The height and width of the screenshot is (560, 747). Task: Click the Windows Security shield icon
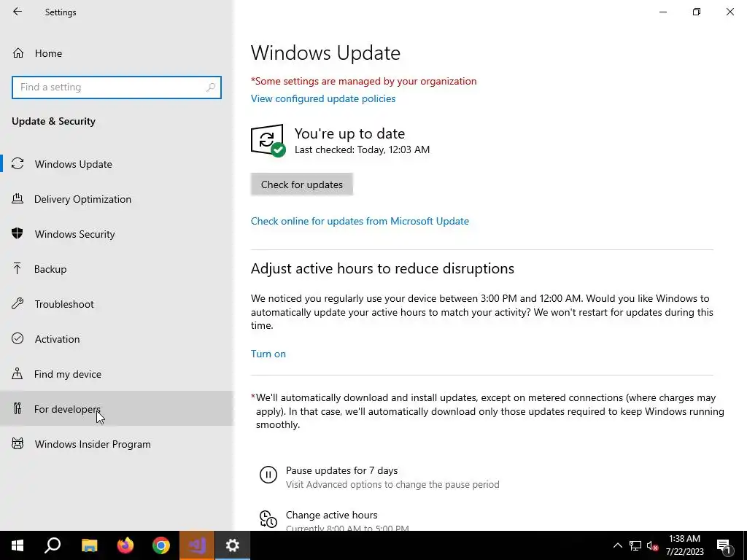click(18, 234)
